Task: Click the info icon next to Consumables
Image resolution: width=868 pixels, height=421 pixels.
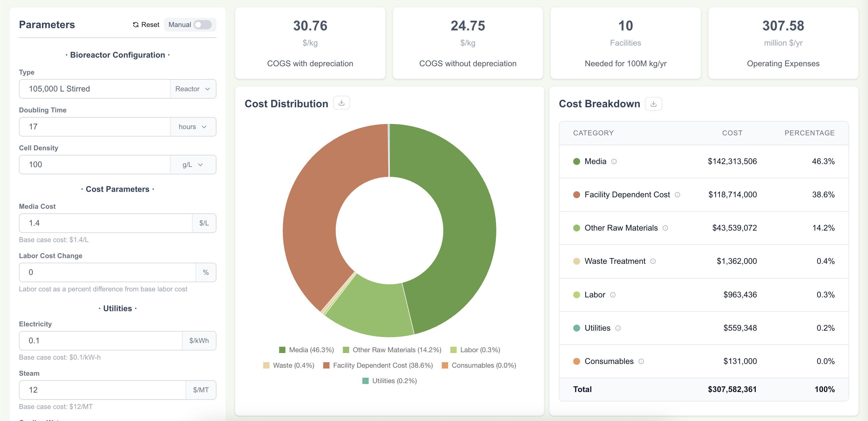Action: (641, 361)
